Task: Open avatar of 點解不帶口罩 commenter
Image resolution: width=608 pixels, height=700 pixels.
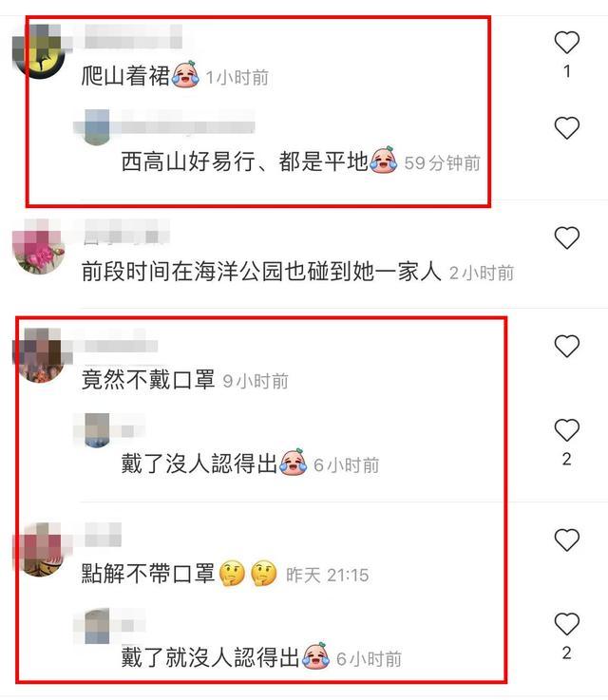Action: [39, 550]
